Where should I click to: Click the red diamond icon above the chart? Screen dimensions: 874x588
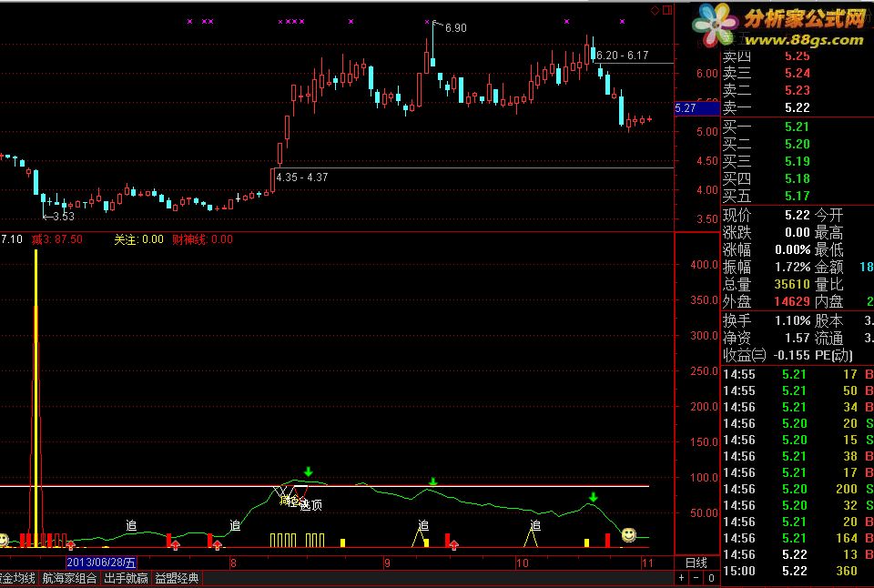[x=655, y=10]
